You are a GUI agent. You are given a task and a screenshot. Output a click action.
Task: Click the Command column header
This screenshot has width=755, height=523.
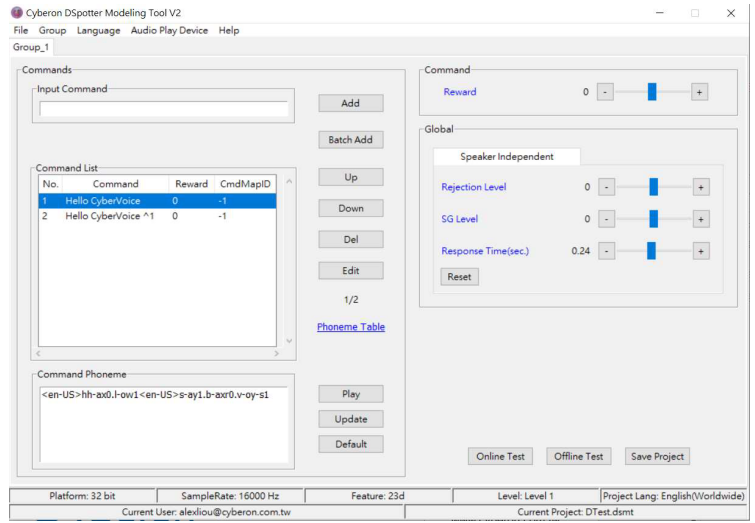tap(116, 184)
